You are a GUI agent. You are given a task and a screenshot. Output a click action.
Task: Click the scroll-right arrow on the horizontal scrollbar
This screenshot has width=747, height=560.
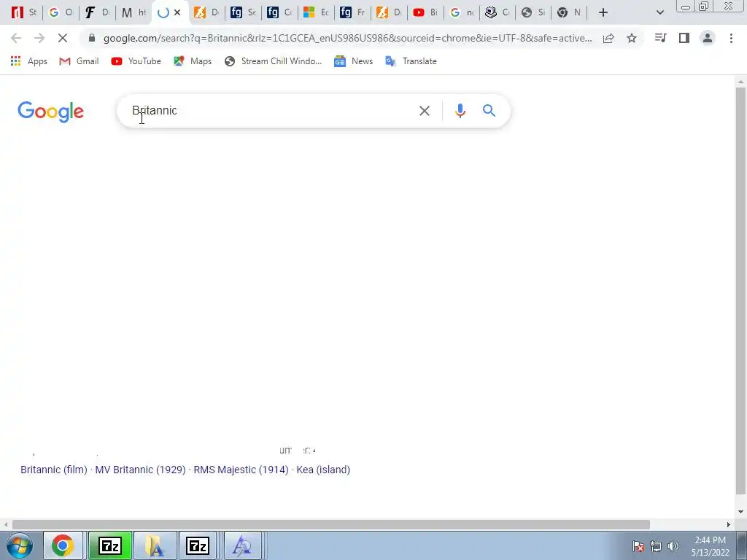point(729,524)
